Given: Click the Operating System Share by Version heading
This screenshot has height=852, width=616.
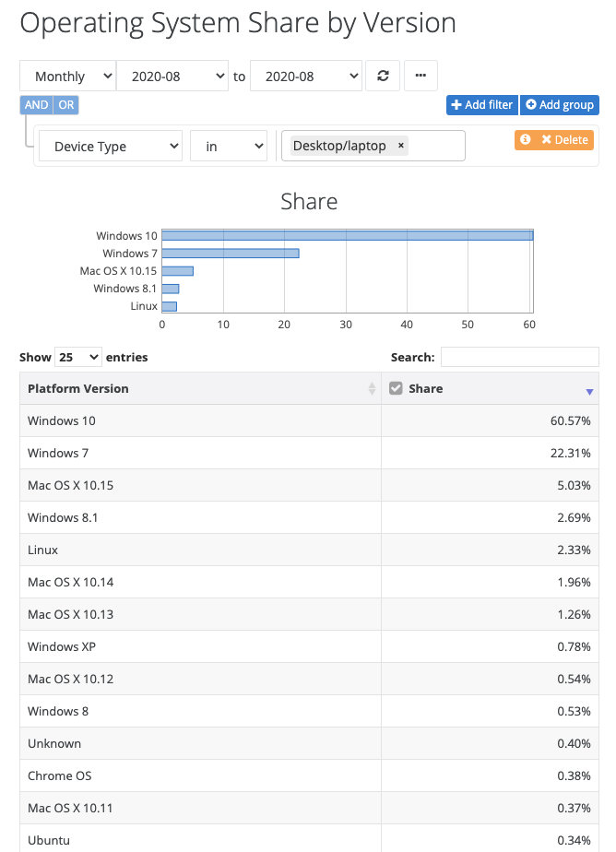Looking at the screenshot, I should (x=238, y=23).
